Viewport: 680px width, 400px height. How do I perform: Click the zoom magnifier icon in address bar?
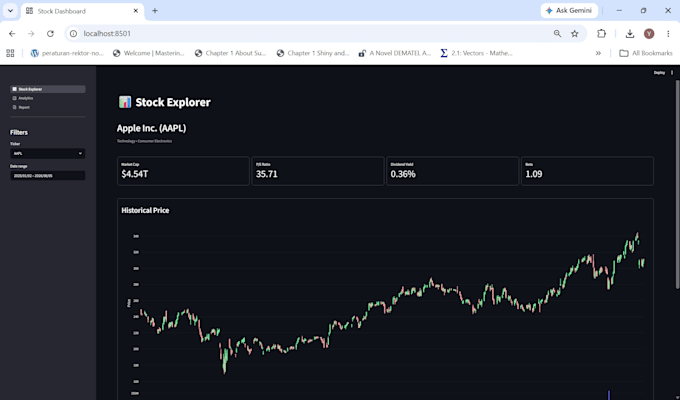557,33
